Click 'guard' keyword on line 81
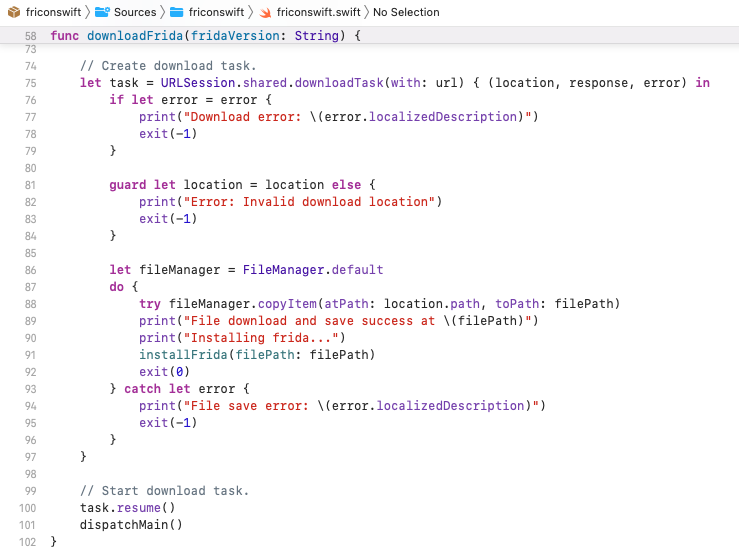This screenshot has width=739, height=552. 128,185
